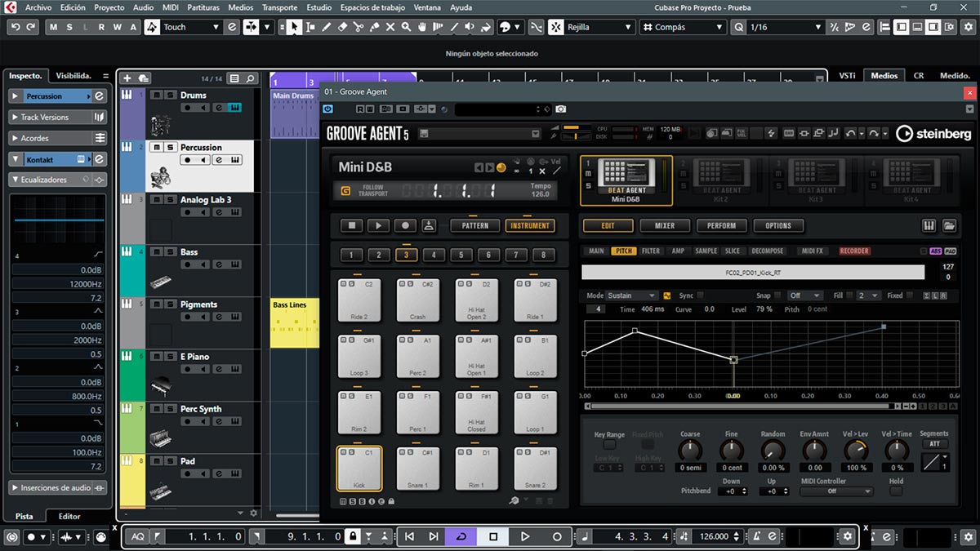The width and height of the screenshot is (980, 551).
Task: Expand the Track Versions inspector section
Action: click(16, 117)
